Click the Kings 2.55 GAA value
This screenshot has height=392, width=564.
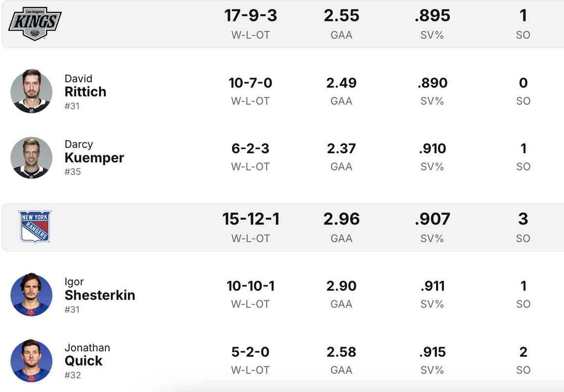click(x=342, y=16)
